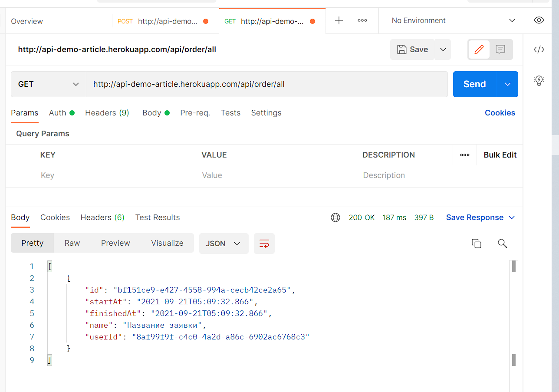Expand the Send button arrow options
559x392 pixels.
[508, 84]
